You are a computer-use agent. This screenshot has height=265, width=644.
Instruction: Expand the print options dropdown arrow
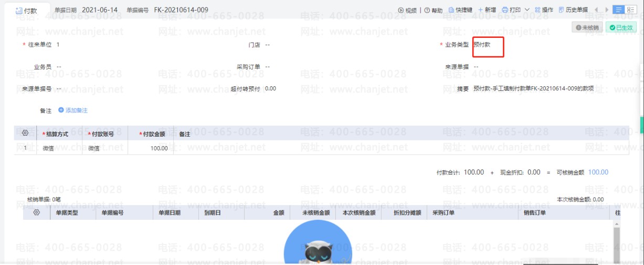pos(527,10)
